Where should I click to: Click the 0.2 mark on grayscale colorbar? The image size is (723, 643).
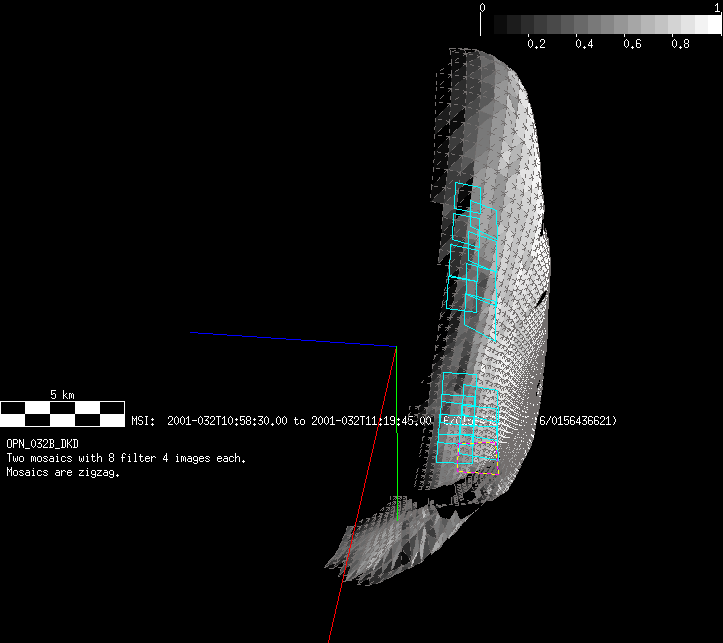[x=536, y=44]
